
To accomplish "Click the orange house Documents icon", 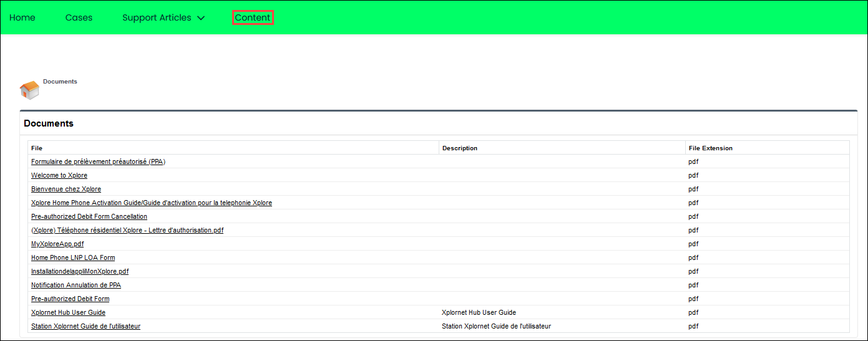I will tap(29, 90).
